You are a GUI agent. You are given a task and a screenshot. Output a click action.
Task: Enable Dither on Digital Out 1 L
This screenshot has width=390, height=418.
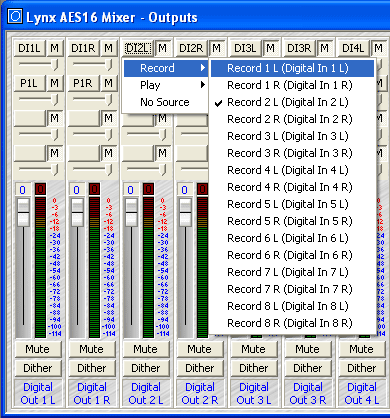[x=38, y=368]
